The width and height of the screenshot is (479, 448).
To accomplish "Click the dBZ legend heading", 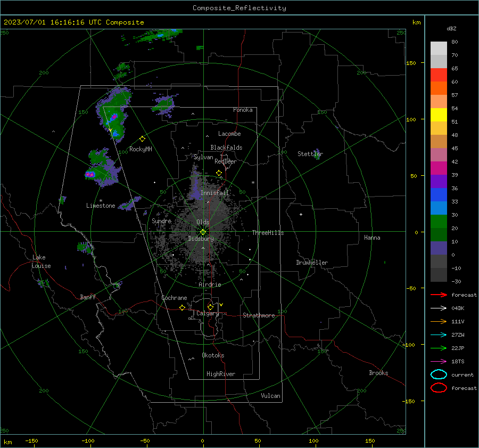I will (451, 28).
